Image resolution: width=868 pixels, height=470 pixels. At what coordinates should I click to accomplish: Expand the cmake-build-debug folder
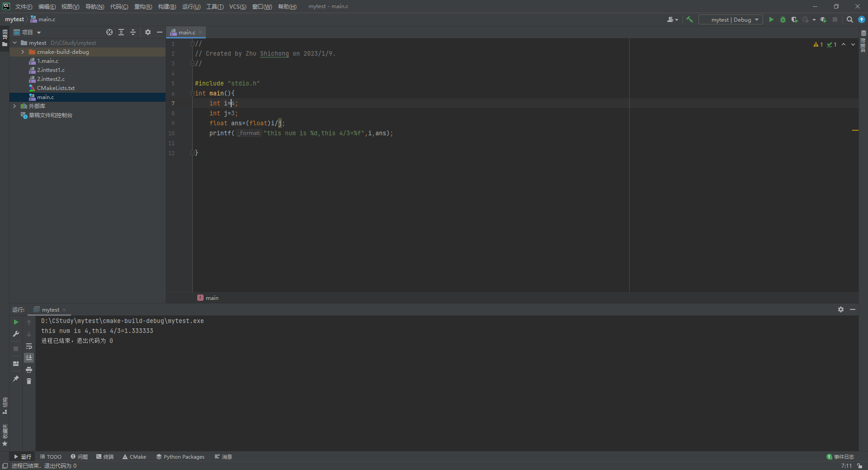click(23, 52)
